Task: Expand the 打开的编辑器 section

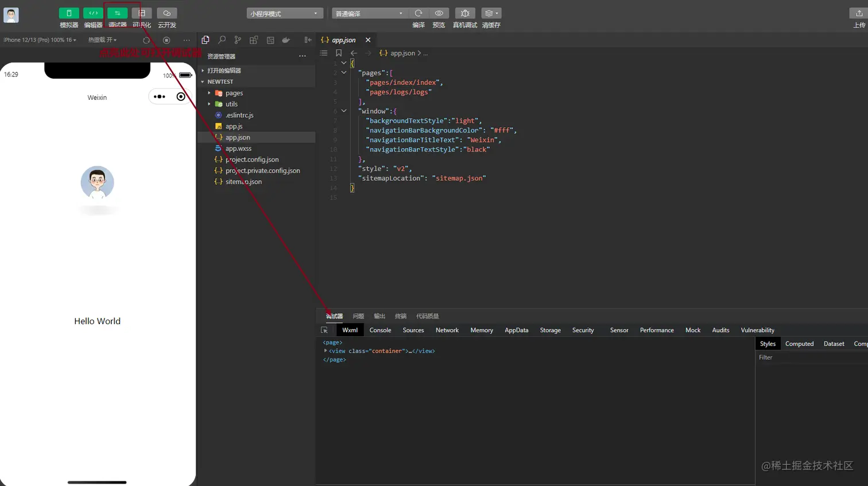Action: (x=257, y=71)
